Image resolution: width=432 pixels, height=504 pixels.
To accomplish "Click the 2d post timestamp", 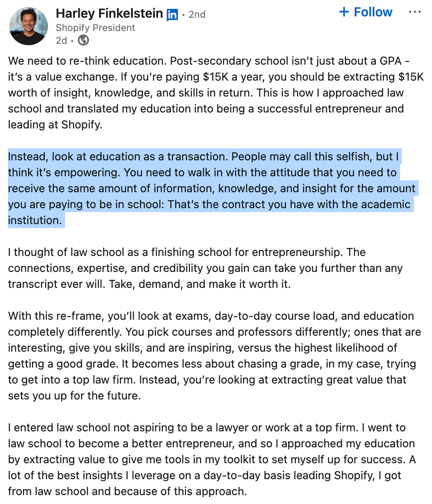I will tap(61, 41).
